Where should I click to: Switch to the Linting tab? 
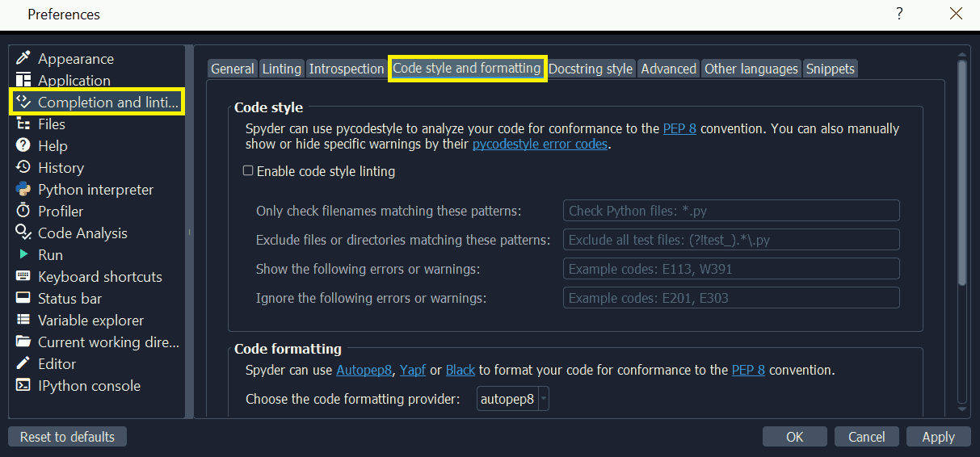282,69
